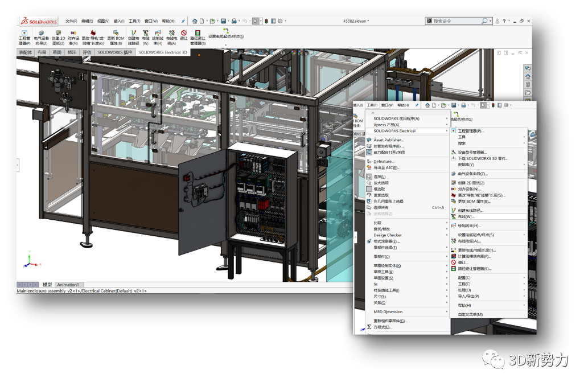Click inside the 搜索命令 search field

[x=455, y=20]
